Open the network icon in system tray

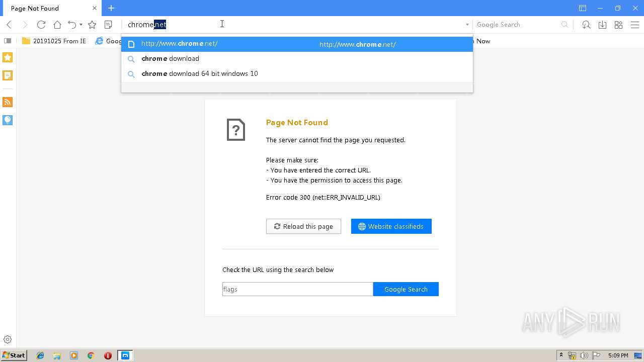point(572,355)
